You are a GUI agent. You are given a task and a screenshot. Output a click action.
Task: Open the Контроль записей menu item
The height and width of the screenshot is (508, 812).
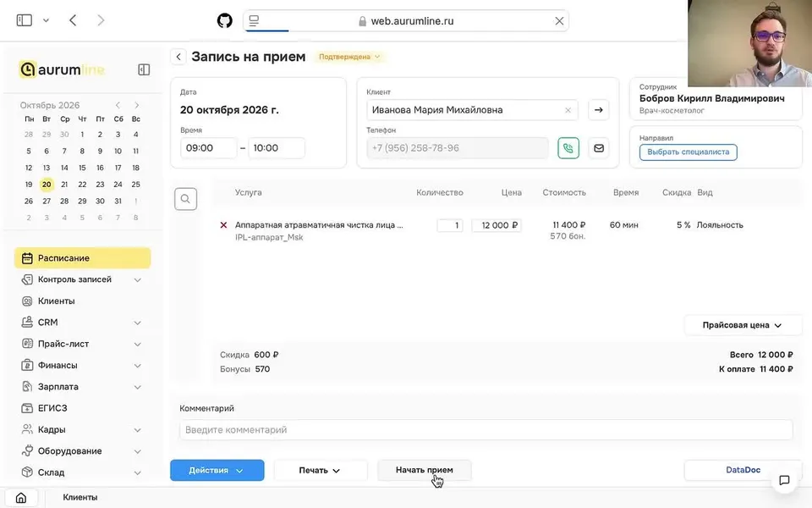pos(74,279)
